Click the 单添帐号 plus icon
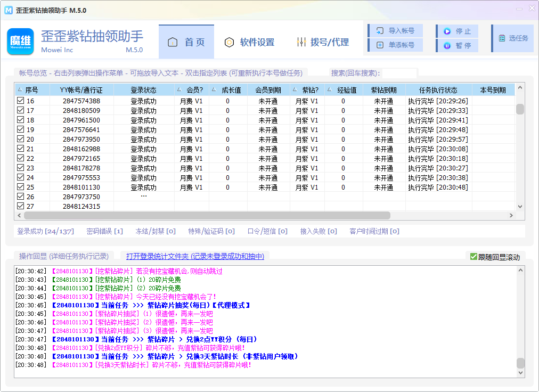The height and width of the screenshot is (392, 539). point(380,45)
